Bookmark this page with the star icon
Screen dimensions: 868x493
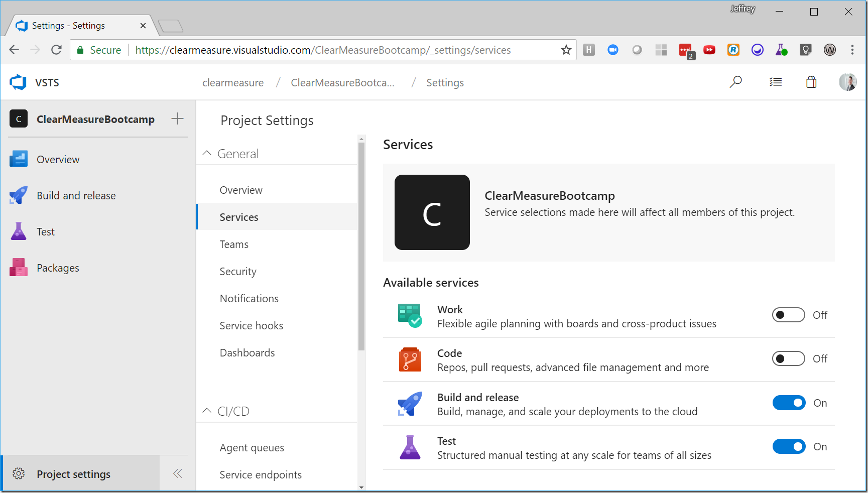566,50
